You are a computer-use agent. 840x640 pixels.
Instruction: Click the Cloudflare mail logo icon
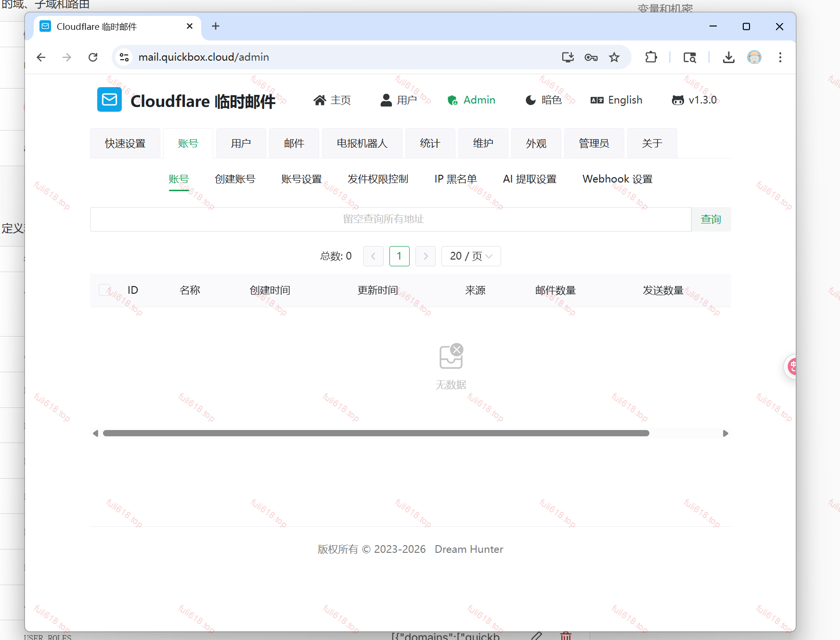109,100
